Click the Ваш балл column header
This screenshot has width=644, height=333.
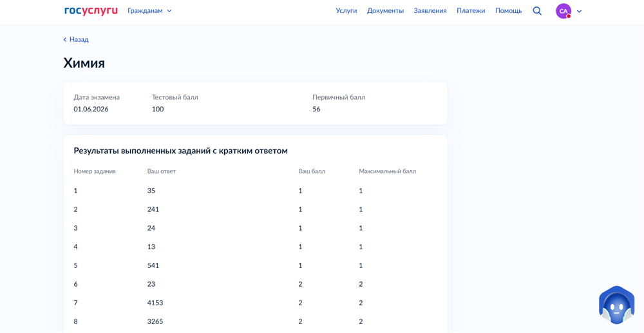point(312,171)
